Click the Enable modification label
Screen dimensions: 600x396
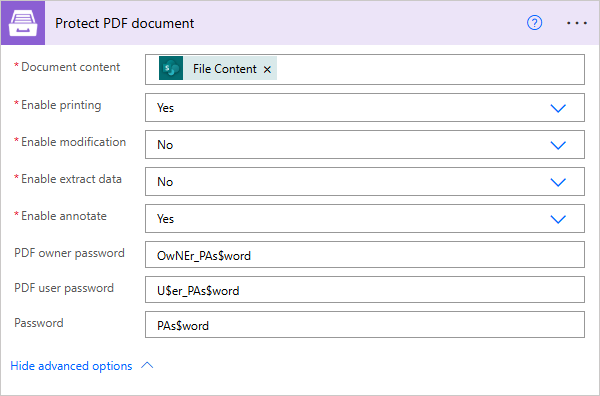tap(73, 142)
